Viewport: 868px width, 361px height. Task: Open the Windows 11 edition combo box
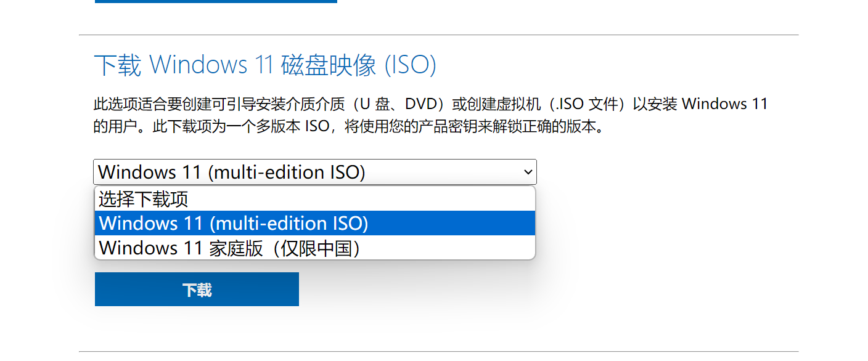[x=308, y=172]
